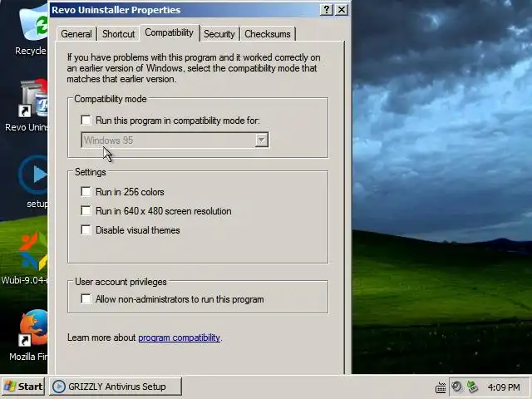The height and width of the screenshot is (399, 532).
Task: Switch to the General tab
Action: (x=76, y=34)
